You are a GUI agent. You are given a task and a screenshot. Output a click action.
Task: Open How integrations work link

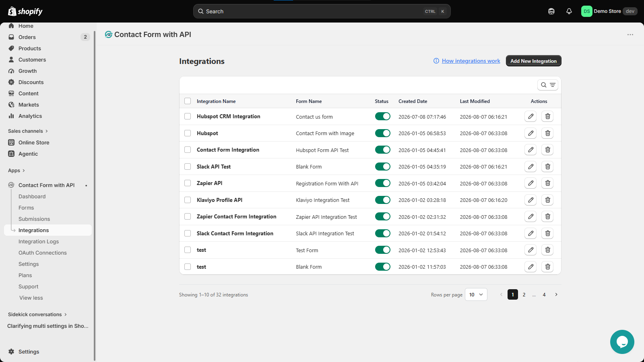(x=471, y=61)
